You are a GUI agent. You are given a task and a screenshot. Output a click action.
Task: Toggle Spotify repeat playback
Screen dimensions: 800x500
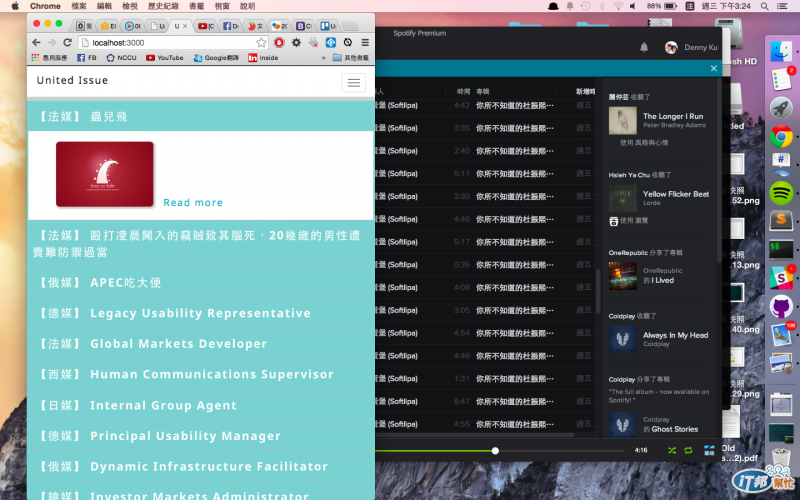tap(688, 451)
